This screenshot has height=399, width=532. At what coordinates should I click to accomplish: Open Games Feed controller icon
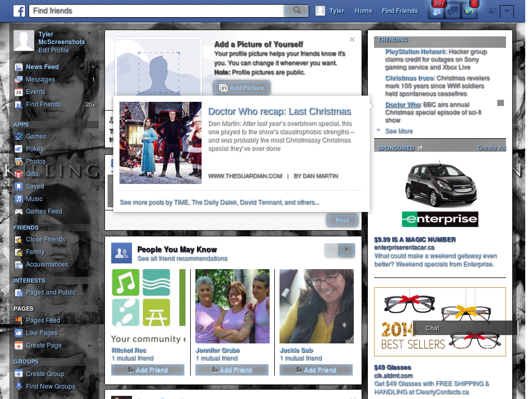coord(19,211)
